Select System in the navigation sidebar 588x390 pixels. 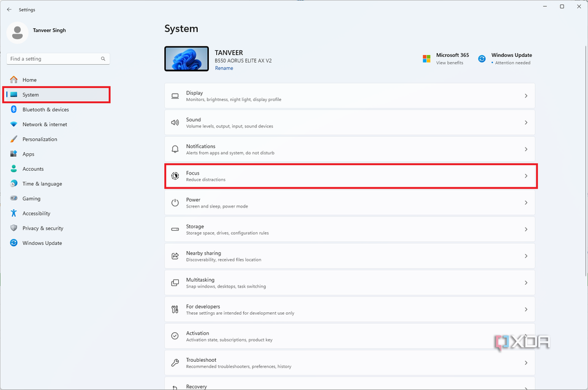[x=56, y=95]
